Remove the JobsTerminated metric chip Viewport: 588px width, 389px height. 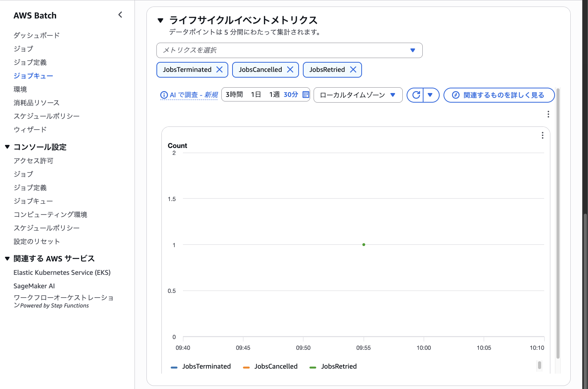coord(219,70)
